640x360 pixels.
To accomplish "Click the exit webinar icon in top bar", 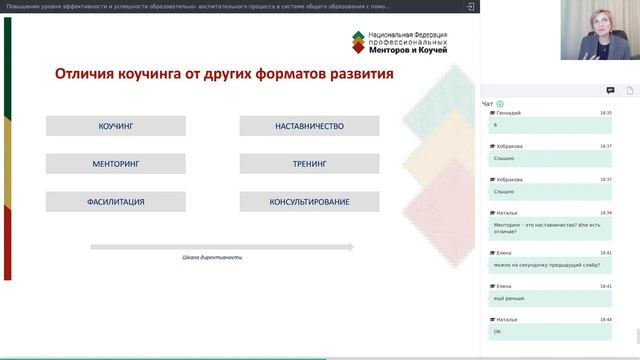I will (470, 7).
